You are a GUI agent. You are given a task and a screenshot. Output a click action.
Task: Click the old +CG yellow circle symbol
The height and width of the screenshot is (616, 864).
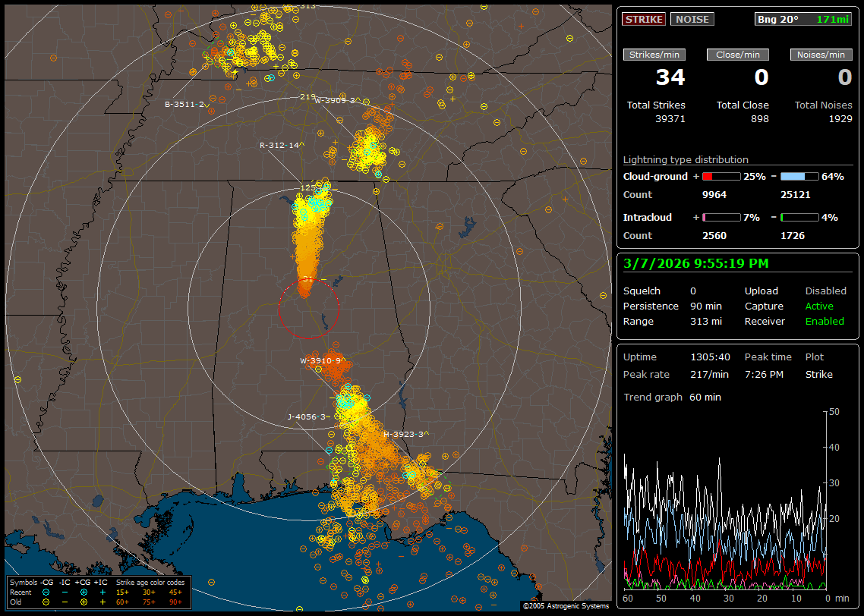coord(84,600)
